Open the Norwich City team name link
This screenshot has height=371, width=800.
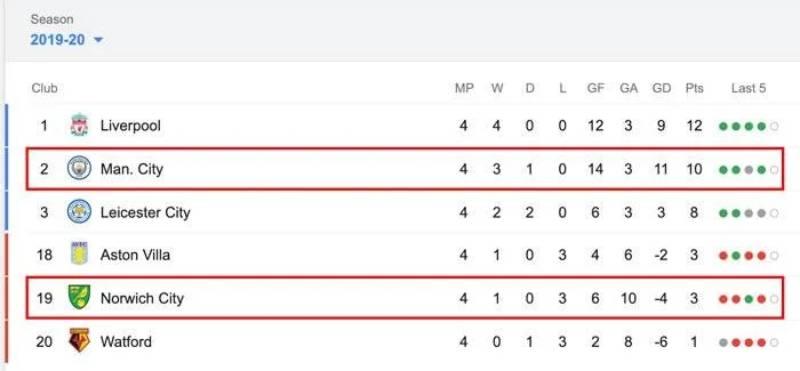[x=142, y=299]
